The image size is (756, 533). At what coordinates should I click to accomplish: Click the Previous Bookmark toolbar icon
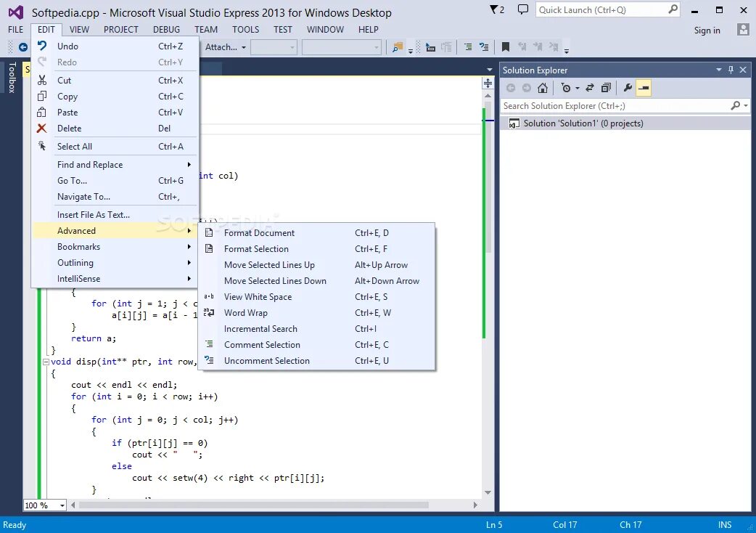522,46
